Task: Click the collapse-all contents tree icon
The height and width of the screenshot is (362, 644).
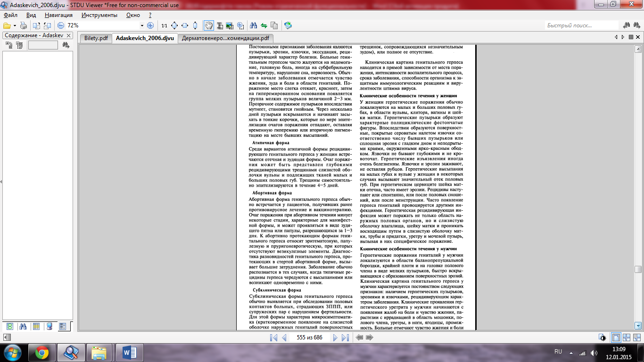Action: [19, 45]
